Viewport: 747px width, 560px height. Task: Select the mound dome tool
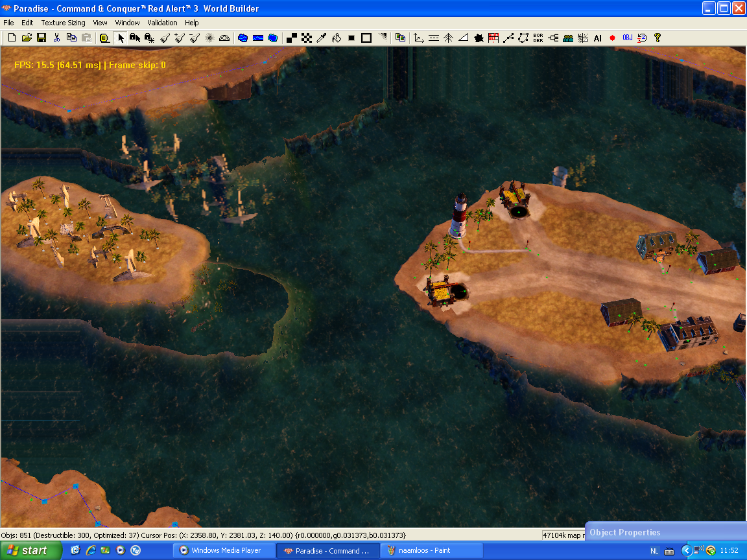[x=224, y=38]
